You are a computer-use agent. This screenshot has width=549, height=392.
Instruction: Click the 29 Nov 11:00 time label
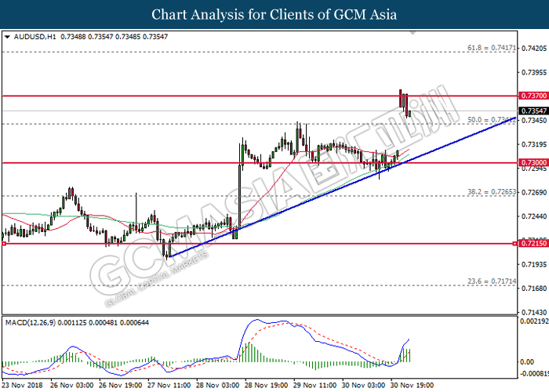tap(315, 386)
